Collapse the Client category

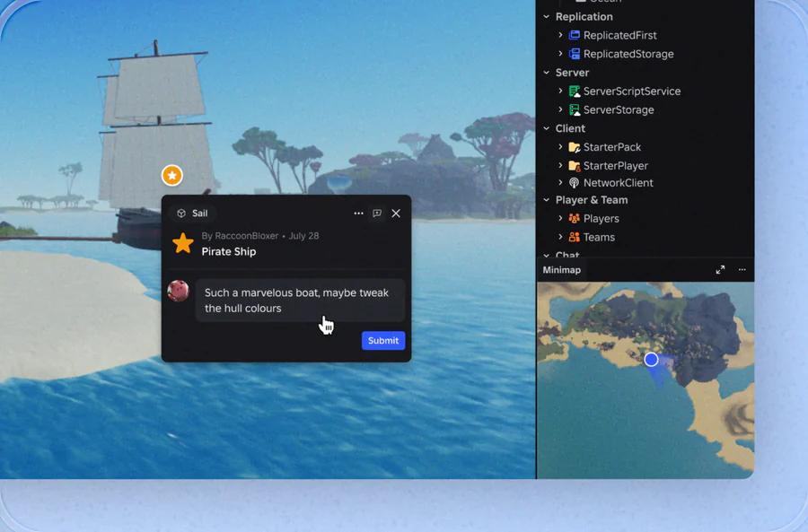click(x=546, y=128)
